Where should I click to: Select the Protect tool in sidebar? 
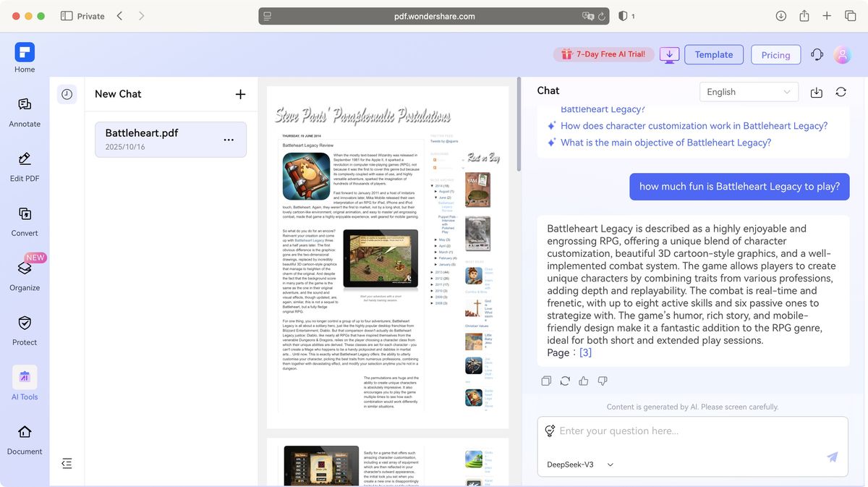pyautogui.click(x=24, y=329)
